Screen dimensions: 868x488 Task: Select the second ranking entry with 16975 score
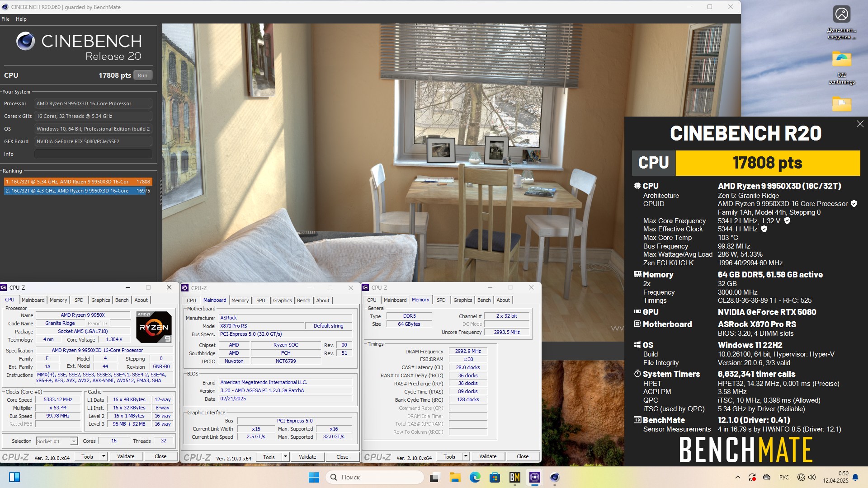(78, 191)
